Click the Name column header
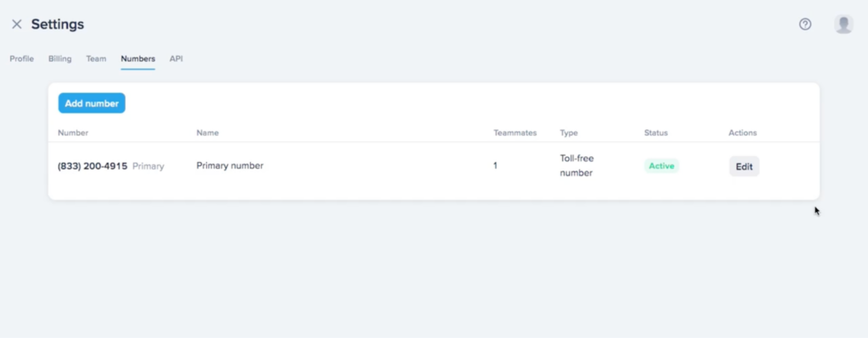Viewport: 868px width, 338px height. 208,133
